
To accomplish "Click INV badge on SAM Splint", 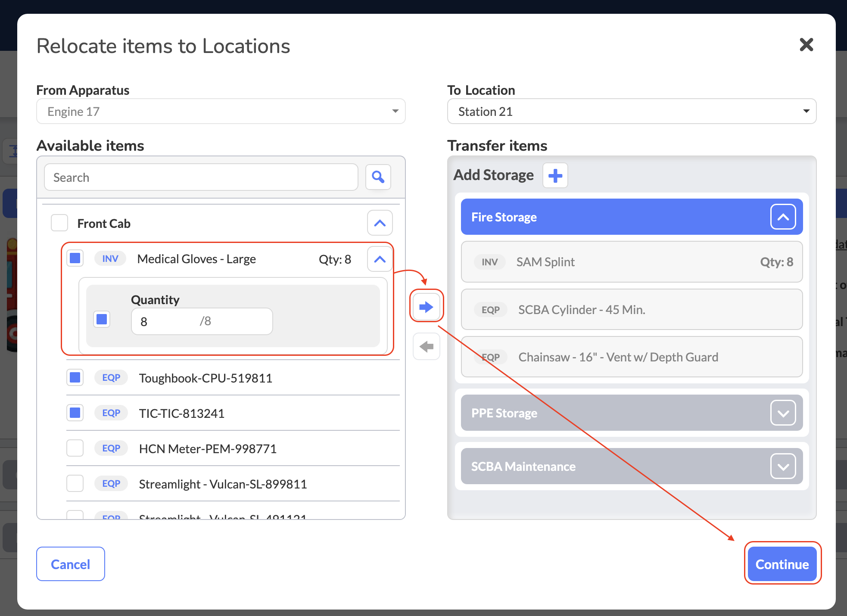I will point(490,262).
